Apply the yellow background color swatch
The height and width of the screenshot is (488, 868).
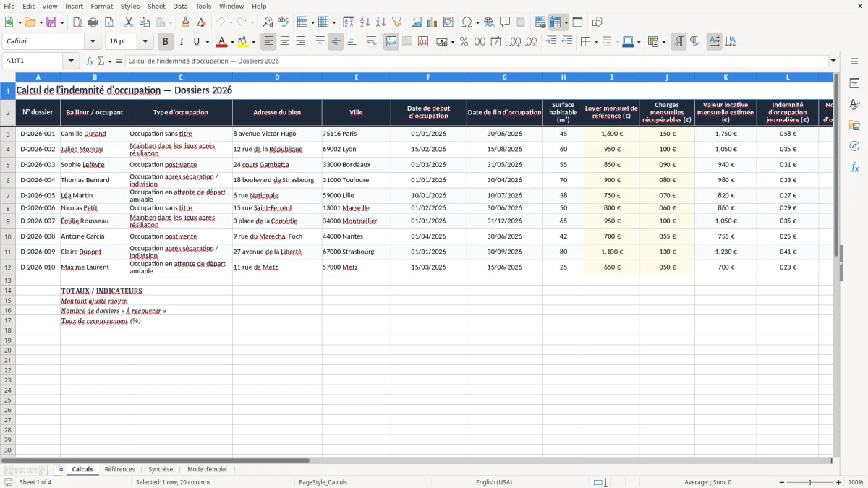tap(243, 42)
